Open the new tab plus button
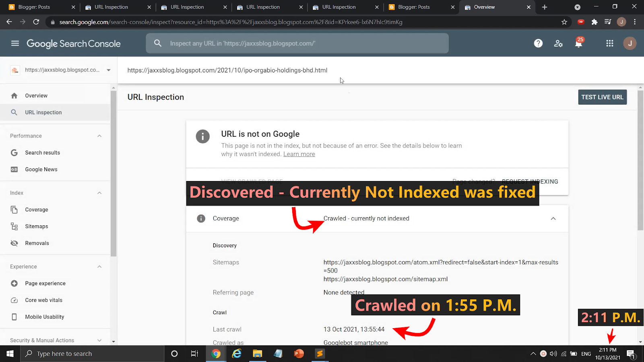Image resolution: width=644 pixels, height=362 pixels. [545, 7]
